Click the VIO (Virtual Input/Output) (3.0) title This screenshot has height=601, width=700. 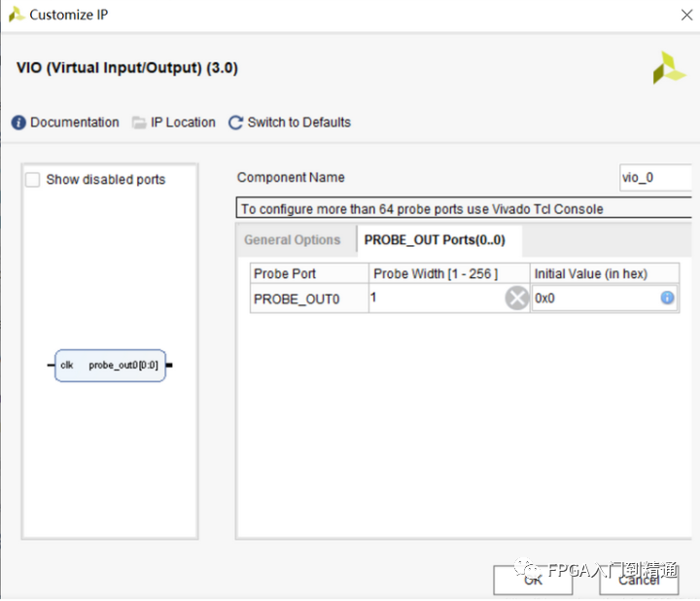pyautogui.click(x=127, y=68)
